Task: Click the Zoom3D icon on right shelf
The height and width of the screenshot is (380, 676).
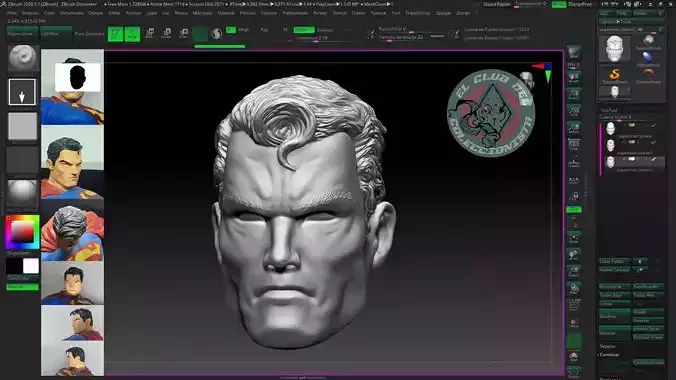Action: point(574,272)
